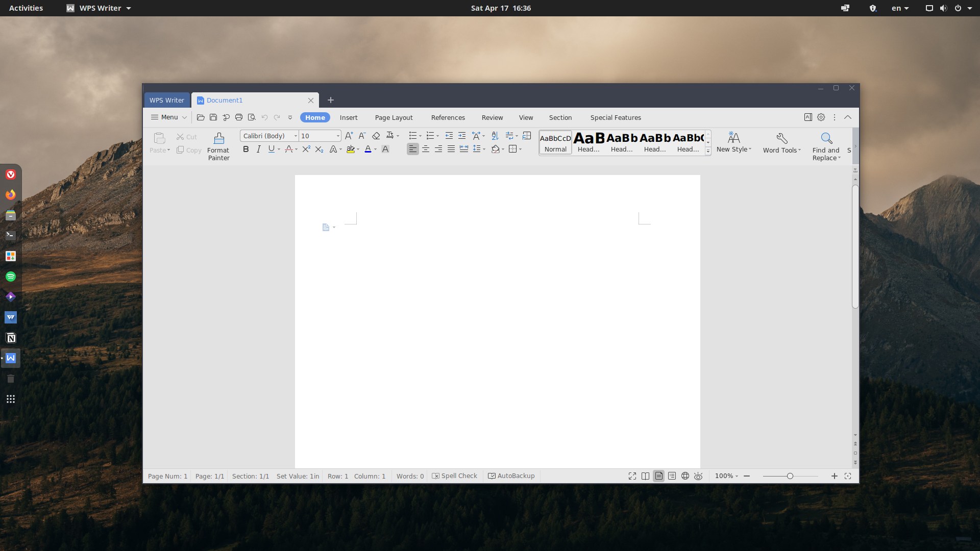Apply superscript formatting
This screenshot has height=551, width=980.
306,149
